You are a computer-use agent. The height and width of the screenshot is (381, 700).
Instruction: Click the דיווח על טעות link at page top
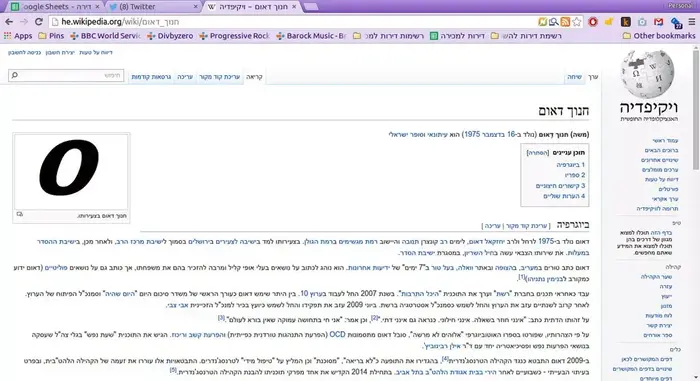(x=96, y=52)
